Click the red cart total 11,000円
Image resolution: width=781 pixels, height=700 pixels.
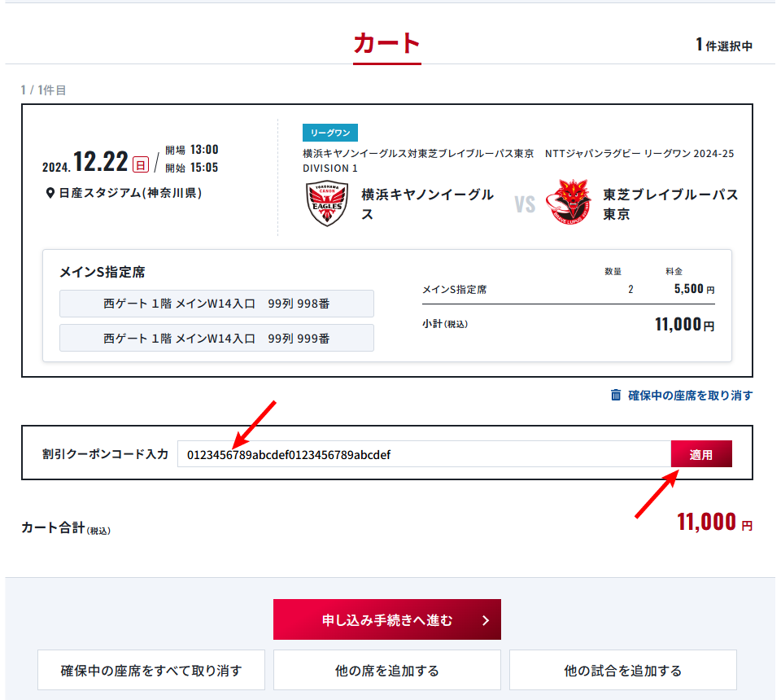715,522
